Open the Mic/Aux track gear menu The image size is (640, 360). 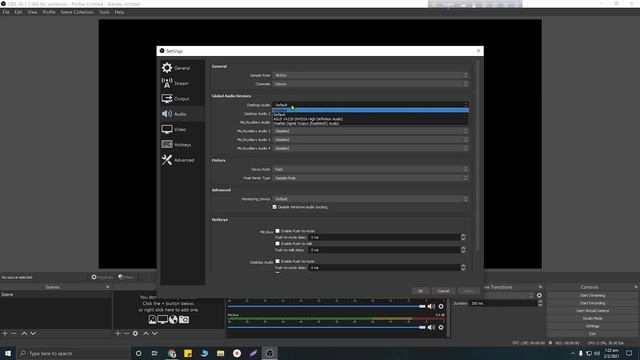pyautogui.click(x=441, y=327)
